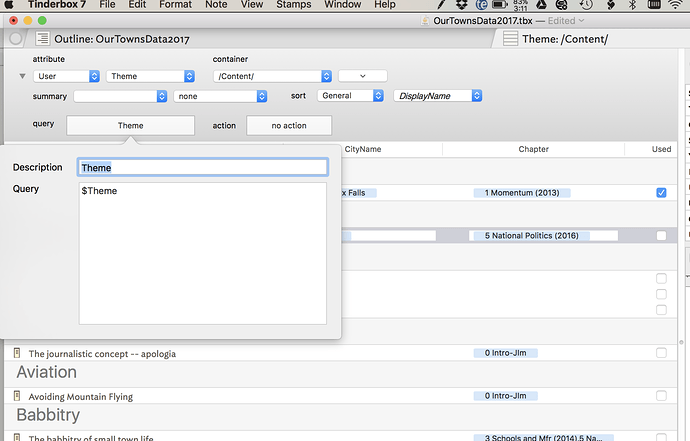The height and width of the screenshot is (441, 690).
Task: Click the battery status icon
Action: click(499, 4)
